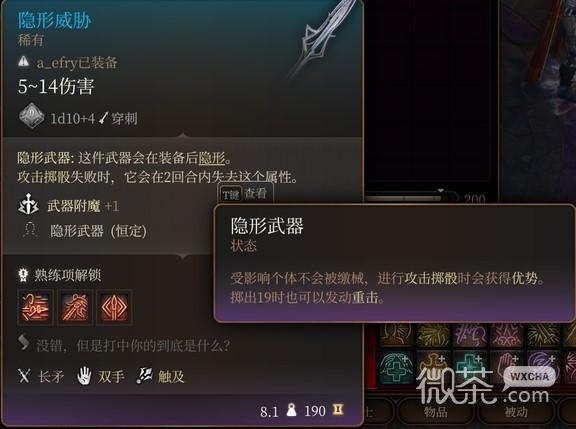
Task: Switch to the 被动 tab
Action: click(516, 412)
